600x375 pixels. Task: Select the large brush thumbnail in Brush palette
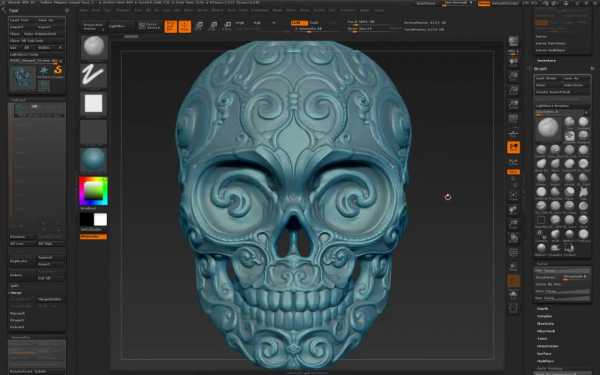click(x=548, y=128)
